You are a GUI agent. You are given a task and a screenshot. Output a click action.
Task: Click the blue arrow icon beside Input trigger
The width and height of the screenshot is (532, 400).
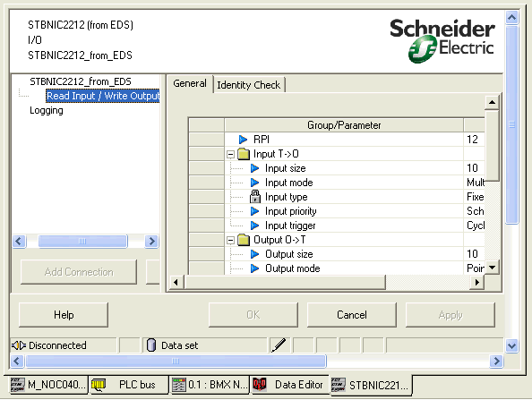[x=254, y=226]
